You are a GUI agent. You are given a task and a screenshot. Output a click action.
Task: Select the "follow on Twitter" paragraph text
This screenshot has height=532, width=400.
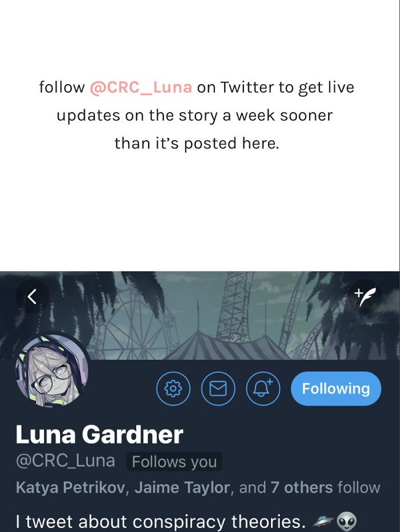[x=197, y=116]
